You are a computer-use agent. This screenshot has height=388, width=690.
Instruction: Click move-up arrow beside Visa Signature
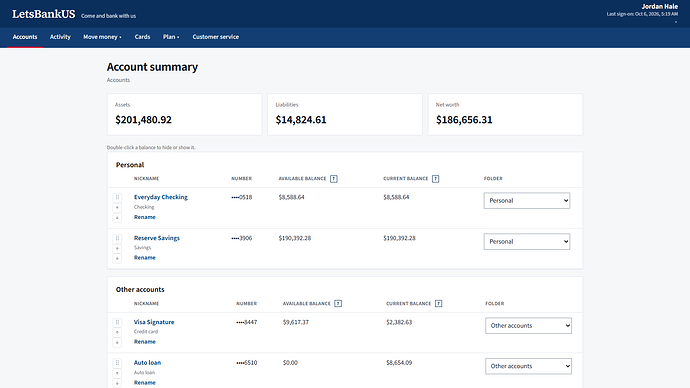[x=117, y=333]
